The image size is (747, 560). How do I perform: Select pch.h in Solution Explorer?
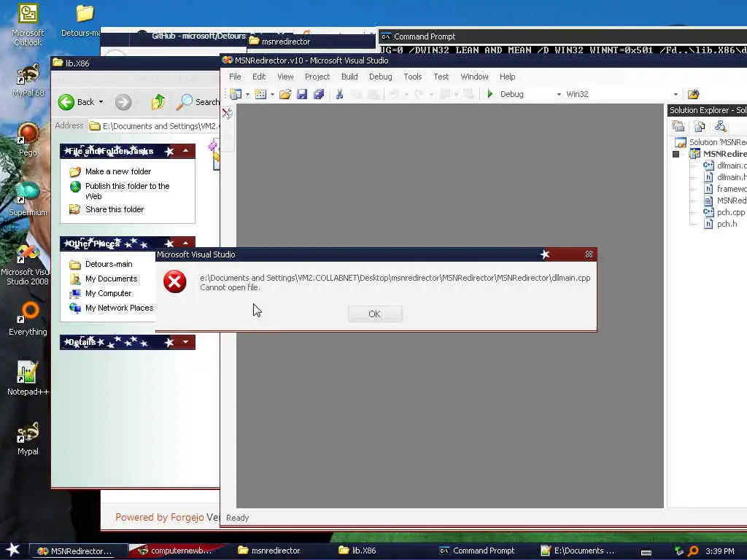(727, 224)
